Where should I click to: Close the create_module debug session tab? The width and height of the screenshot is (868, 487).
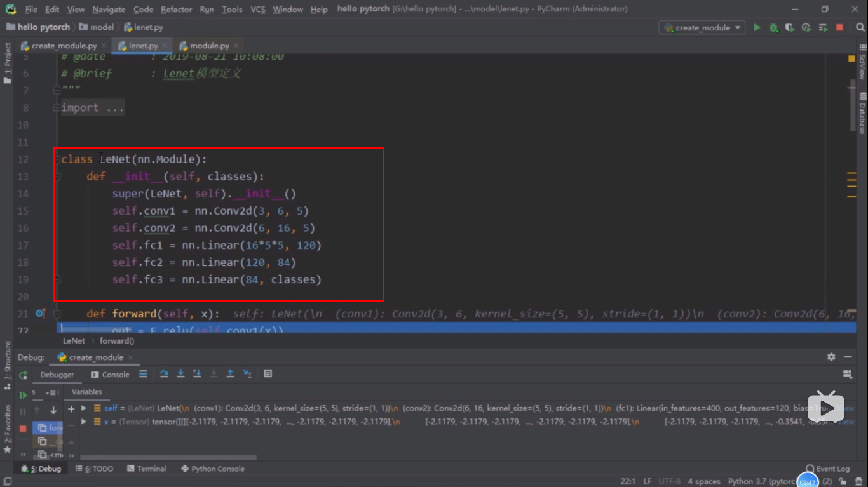pyautogui.click(x=132, y=357)
